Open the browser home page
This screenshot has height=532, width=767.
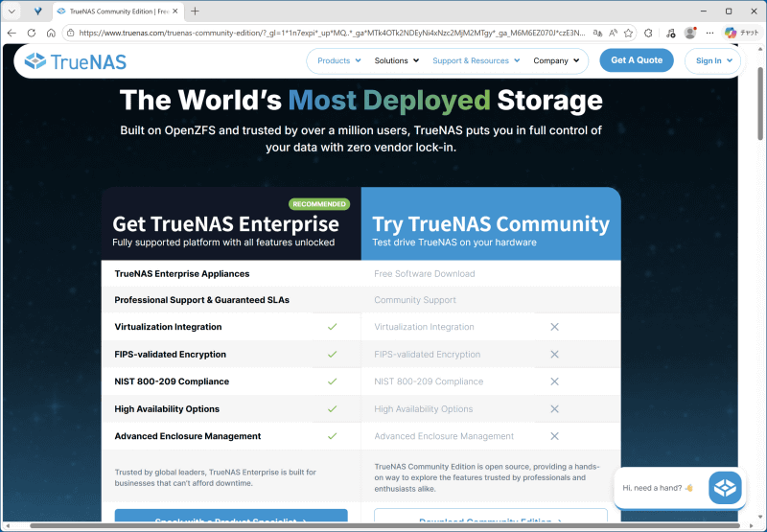click(x=51, y=33)
